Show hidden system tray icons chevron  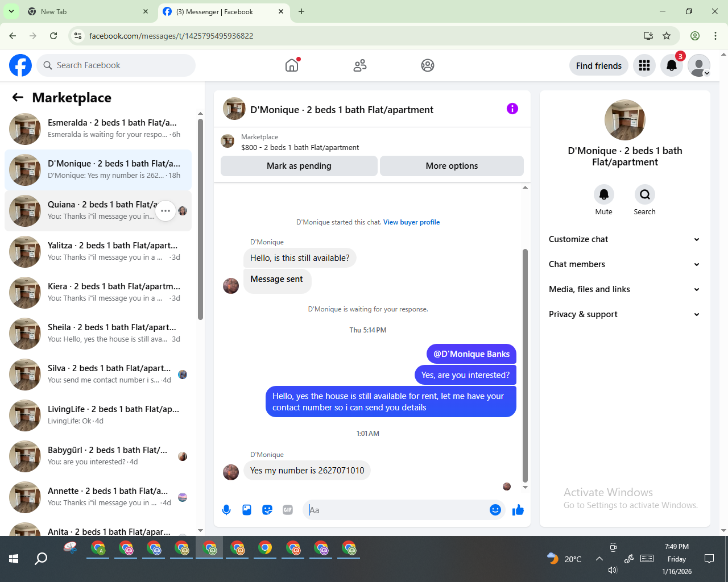[599, 559]
